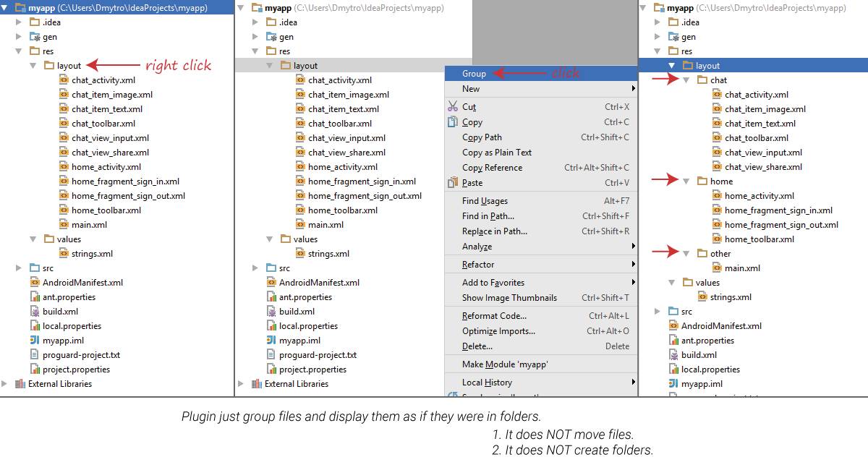The image size is (868, 470).
Task: Click the Copy icon in context menu
Action: pos(452,122)
